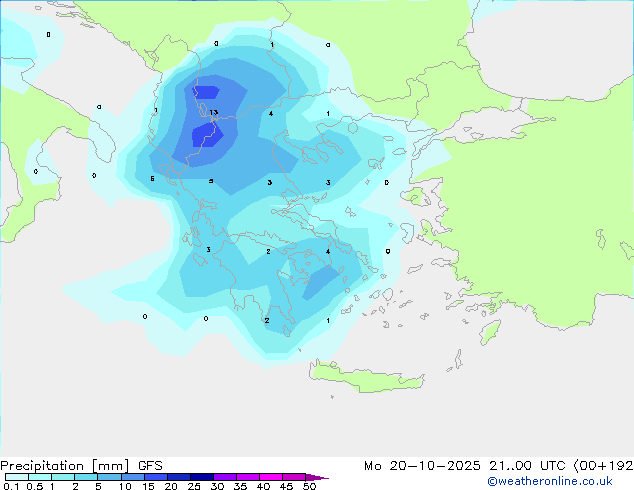Select the legend swatch between 45 and 50
634x490 pixels.
tap(294, 477)
